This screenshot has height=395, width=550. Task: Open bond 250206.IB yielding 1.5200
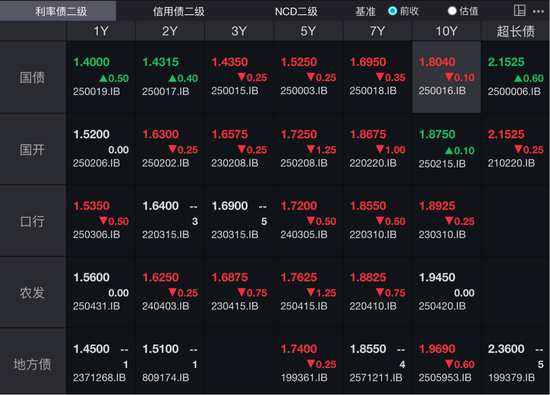point(101,149)
